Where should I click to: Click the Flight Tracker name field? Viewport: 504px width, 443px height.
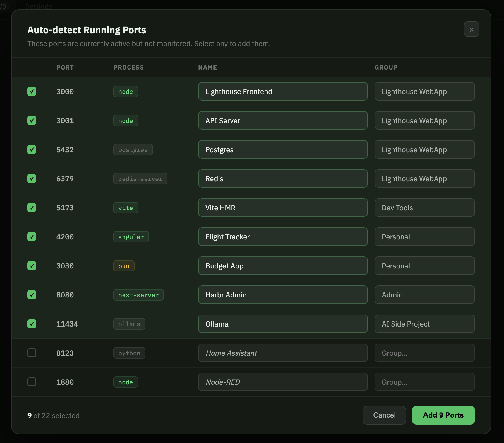coord(283,237)
